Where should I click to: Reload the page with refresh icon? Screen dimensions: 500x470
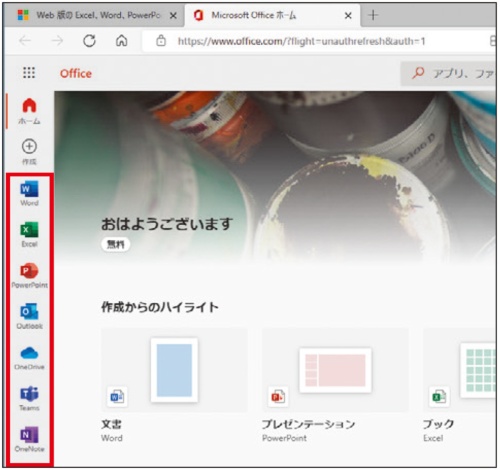(89, 41)
